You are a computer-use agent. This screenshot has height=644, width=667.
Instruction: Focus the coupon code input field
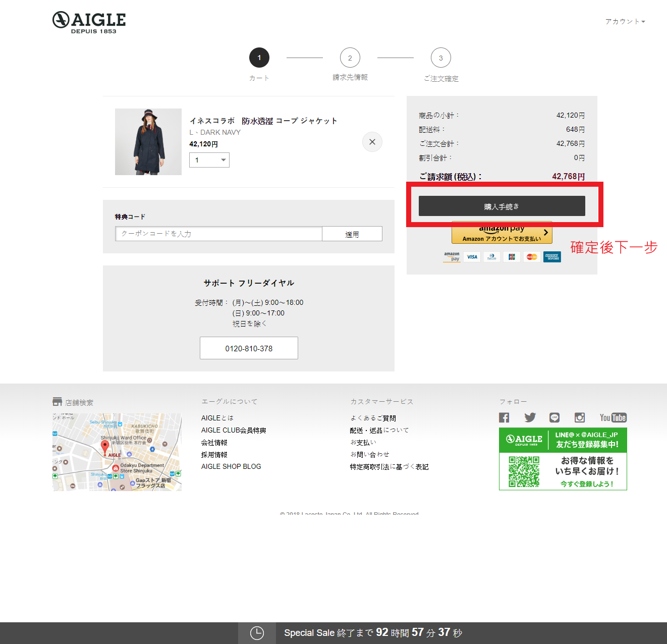click(x=218, y=234)
